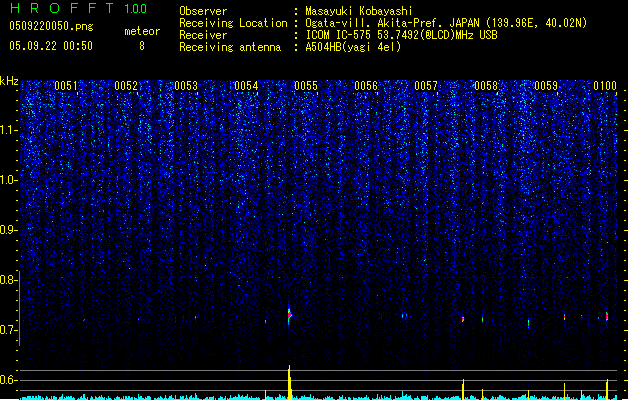
Task: Click the 'meteor' label
Action: (x=142, y=31)
